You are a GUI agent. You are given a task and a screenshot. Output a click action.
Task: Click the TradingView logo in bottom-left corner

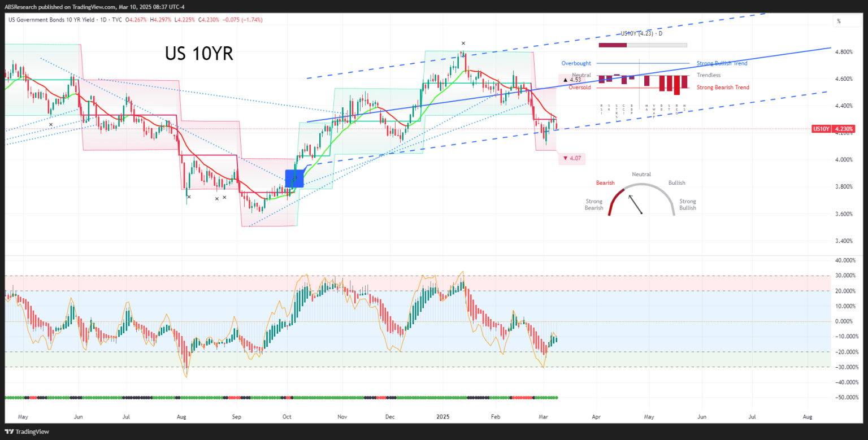point(27,432)
